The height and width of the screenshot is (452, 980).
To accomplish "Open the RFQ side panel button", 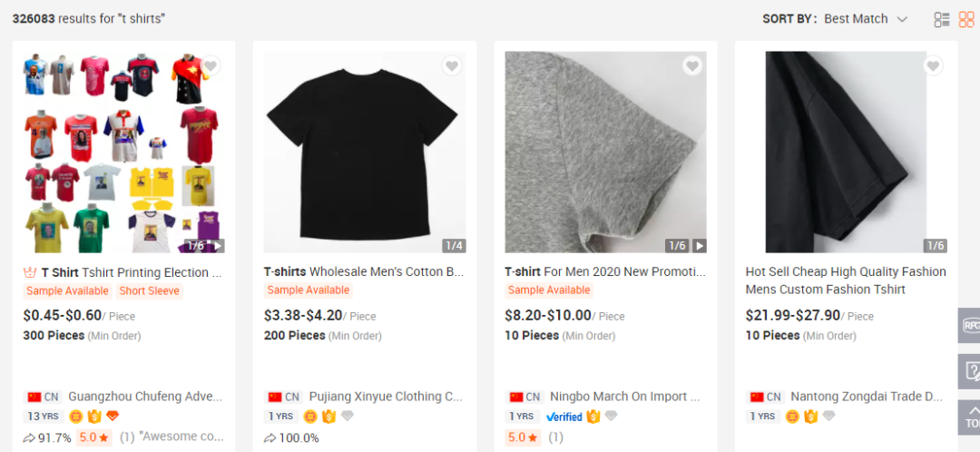I will tap(970, 325).
